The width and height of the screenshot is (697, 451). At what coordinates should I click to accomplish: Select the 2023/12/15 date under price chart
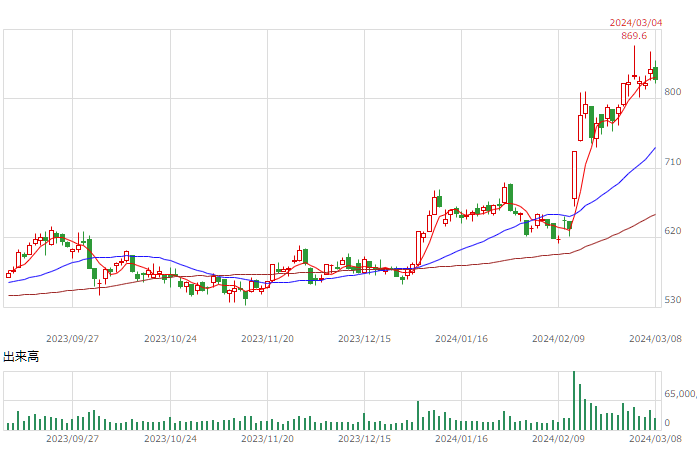[x=364, y=339]
